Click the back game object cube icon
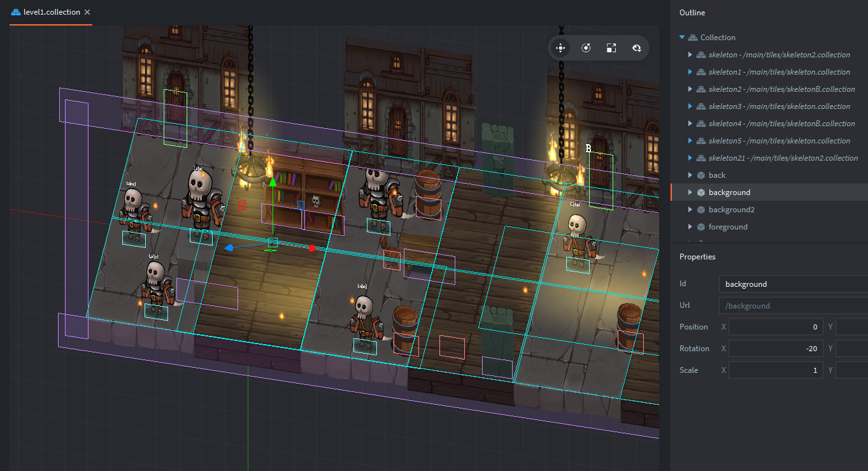Image resolution: width=868 pixels, height=471 pixels. (701, 175)
